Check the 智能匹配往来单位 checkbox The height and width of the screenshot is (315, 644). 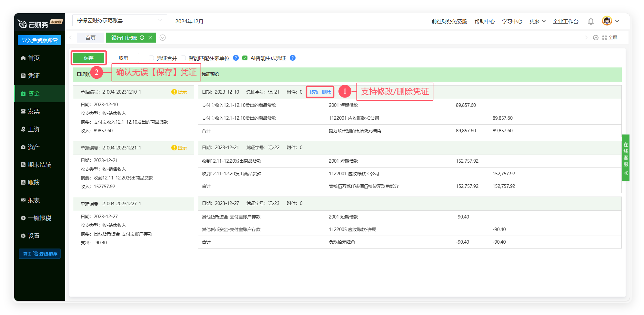point(183,58)
